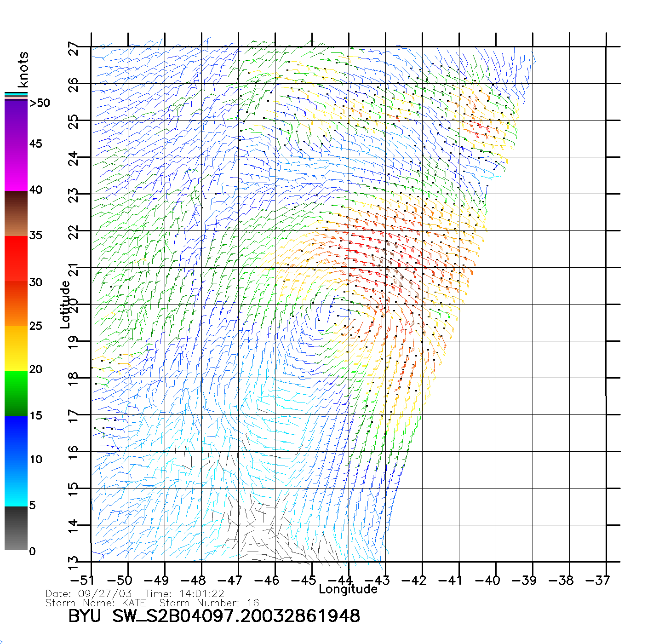Select the orange 25–30 knots legend band

click(16, 304)
